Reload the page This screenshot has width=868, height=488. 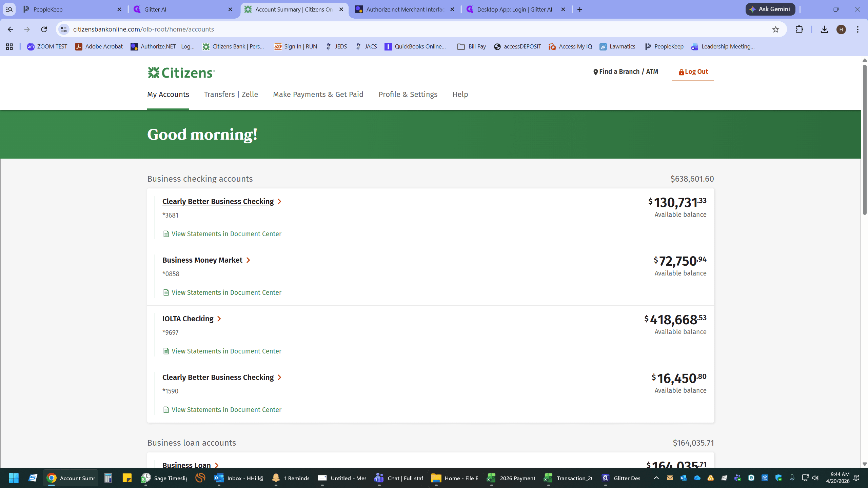click(x=44, y=29)
